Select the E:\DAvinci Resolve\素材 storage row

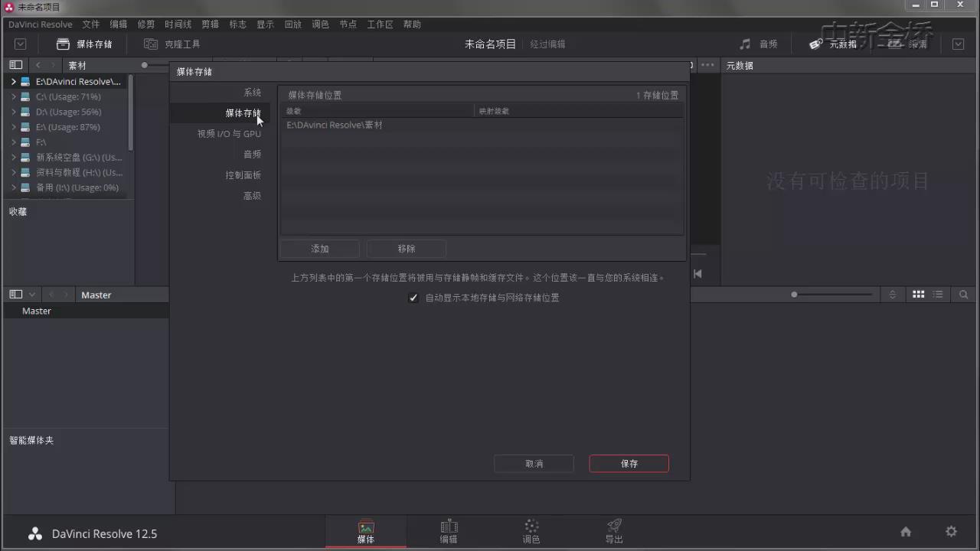[x=482, y=125]
